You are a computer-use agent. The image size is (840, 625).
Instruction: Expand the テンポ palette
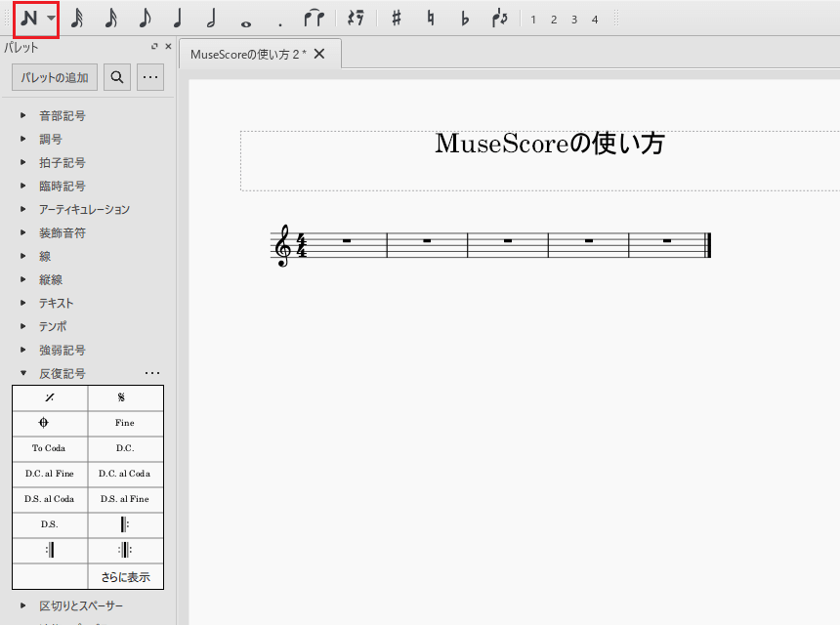point(23,326)
